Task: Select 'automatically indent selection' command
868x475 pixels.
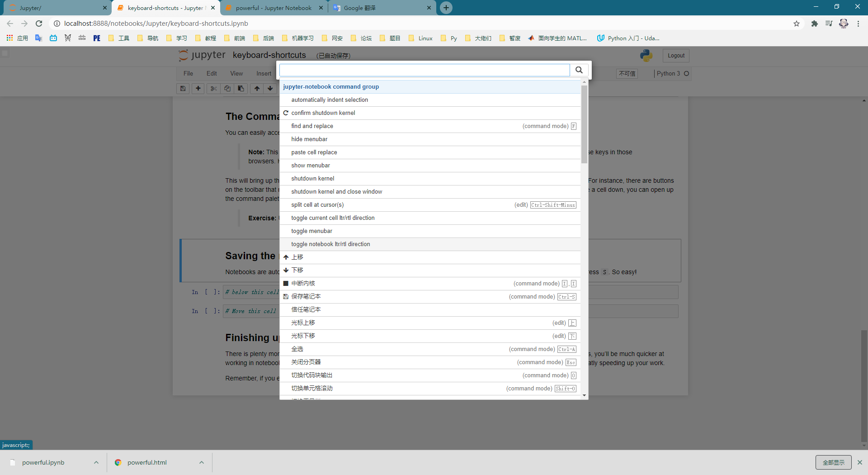Action: click(430, 100)
